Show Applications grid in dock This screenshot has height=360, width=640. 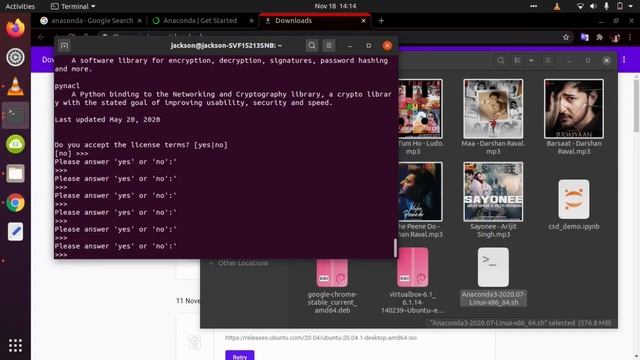pyautogui.click(x=16, y=345)
